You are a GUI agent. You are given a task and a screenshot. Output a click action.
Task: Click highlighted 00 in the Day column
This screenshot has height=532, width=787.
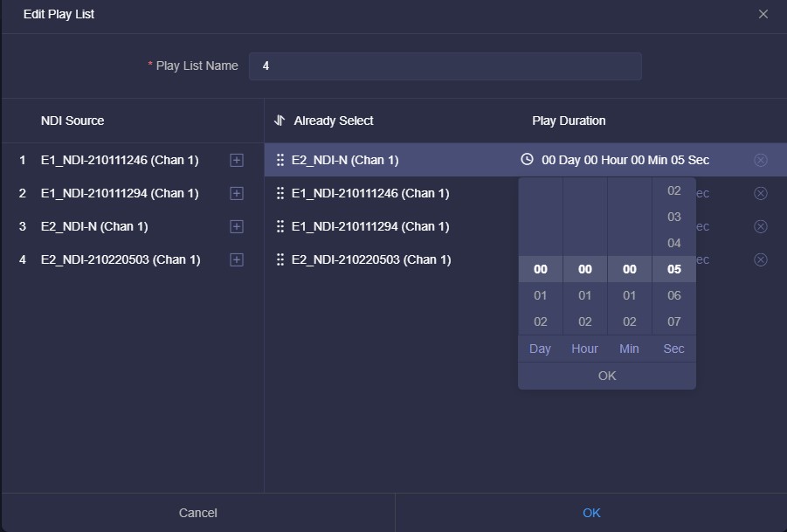[541, 269]
